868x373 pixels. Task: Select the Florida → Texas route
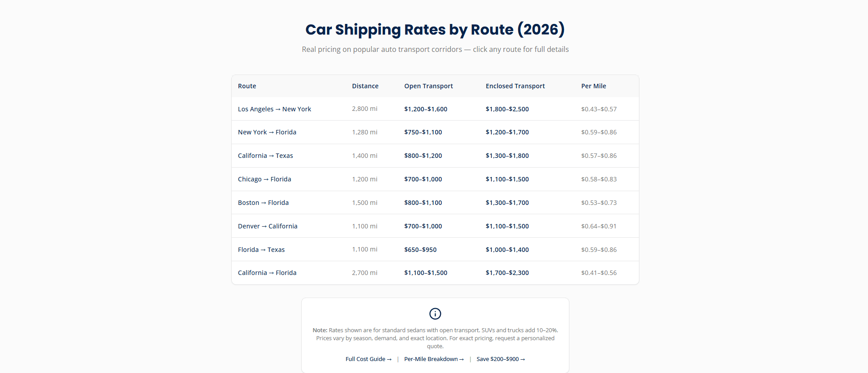pos(261,250)
